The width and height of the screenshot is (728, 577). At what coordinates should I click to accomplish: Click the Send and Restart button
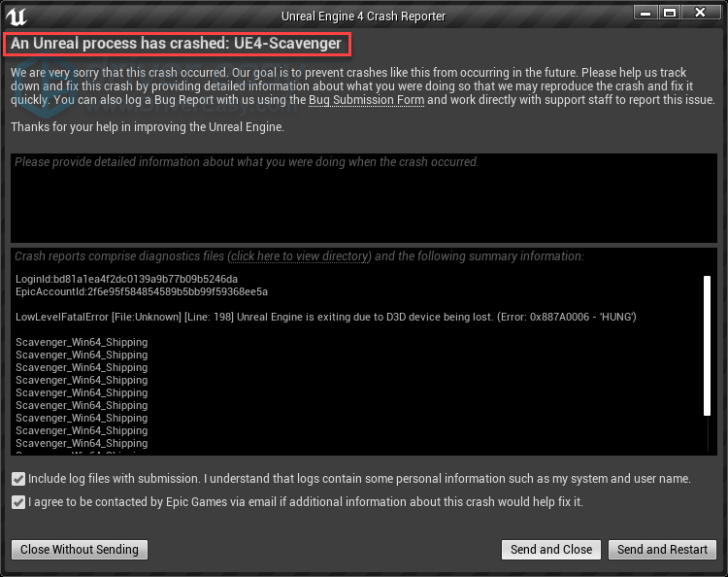coord(662,550)
